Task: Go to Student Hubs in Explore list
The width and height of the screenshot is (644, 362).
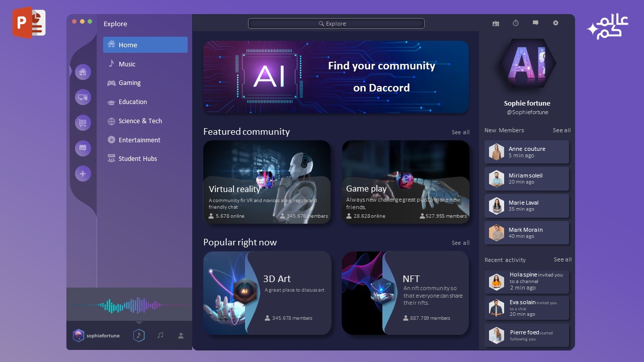Action: [137, 159]
